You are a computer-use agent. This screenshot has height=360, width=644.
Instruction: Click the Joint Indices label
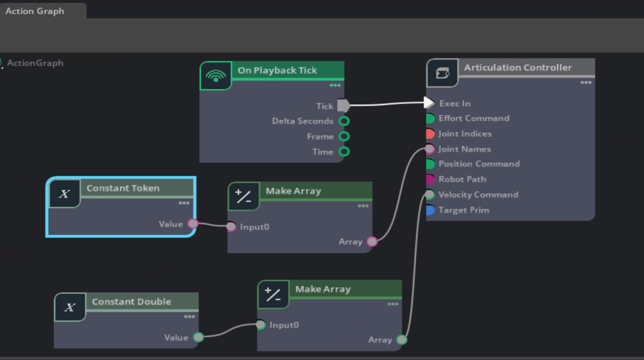point(465,134)
